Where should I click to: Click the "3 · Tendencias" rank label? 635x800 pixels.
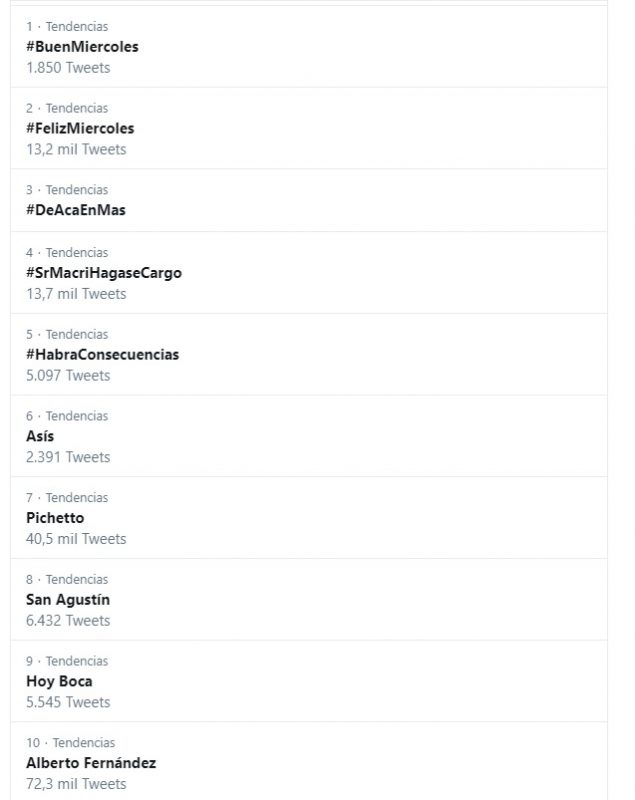click(x=67, y=190)
